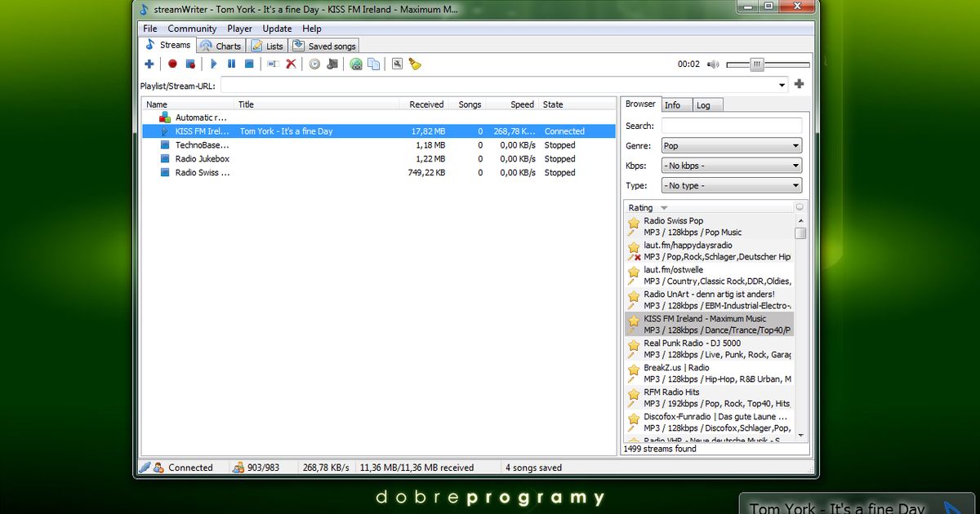The width and height of the screenshot is (980, 514).
Task: Select the Streams tab
Action: pyautogui.click(x=168, y=45)
